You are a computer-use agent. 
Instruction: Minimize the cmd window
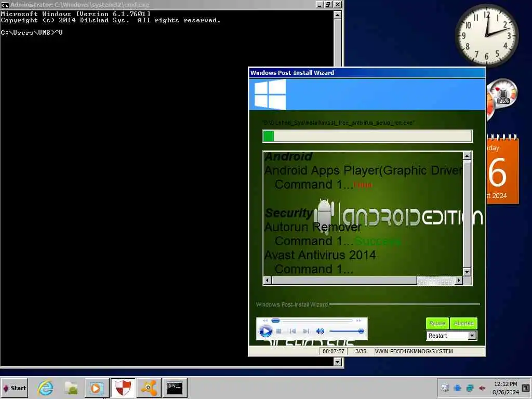(x=320, y=4)
